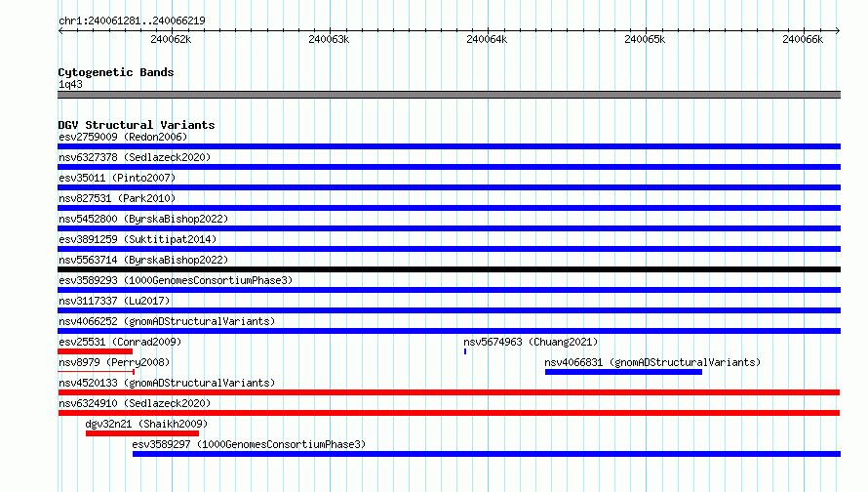Image resolution: width=868 pixels, height=492 pixels.
Task: Click the black bar under nsv5563714
Action: point(449,269)
